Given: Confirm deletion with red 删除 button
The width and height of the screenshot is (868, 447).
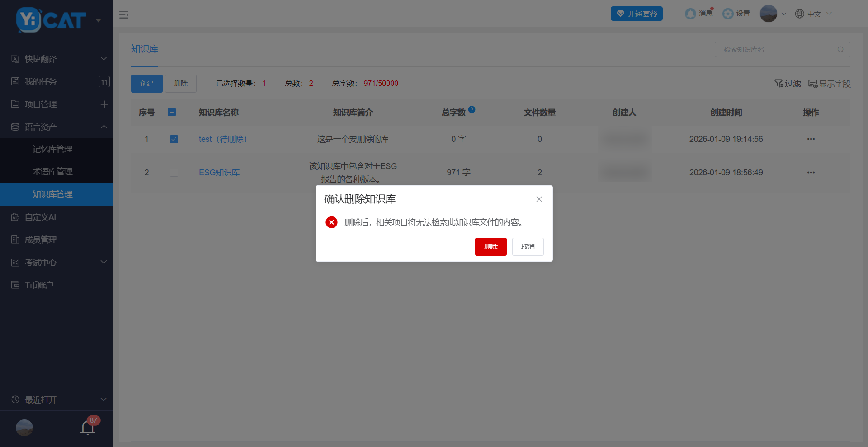Looking at the screenshot, I should tap(491, 247).
